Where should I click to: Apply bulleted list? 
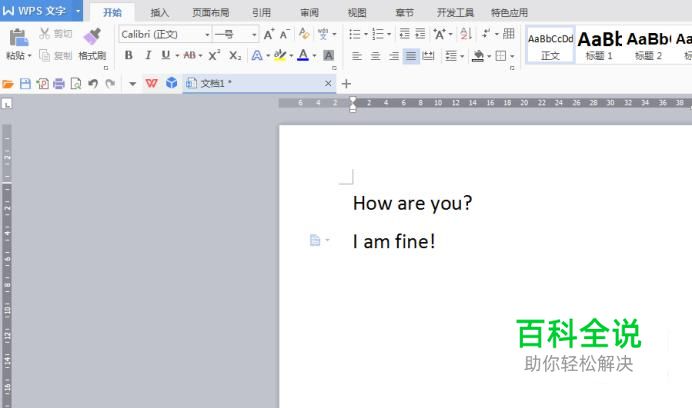(355, 34)
